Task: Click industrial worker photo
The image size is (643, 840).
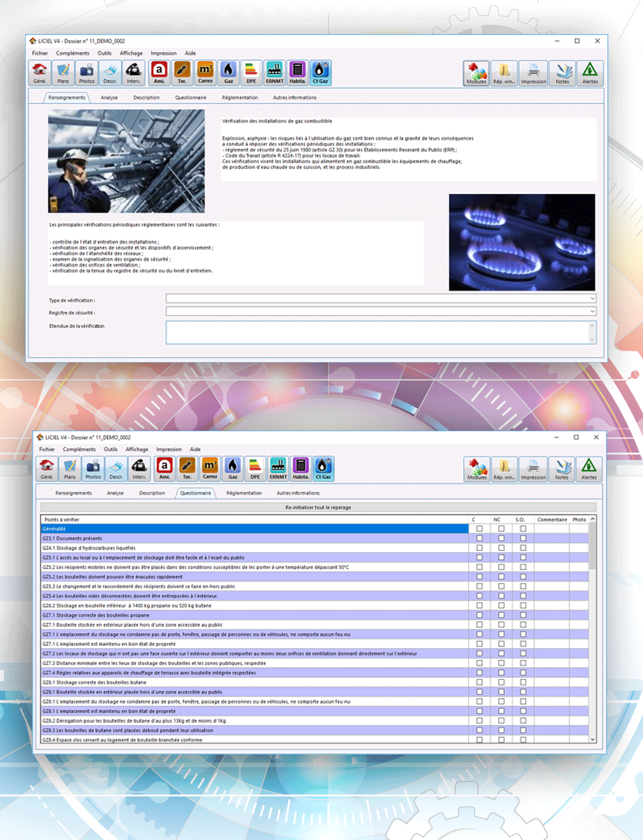Action: pos(127,161)
